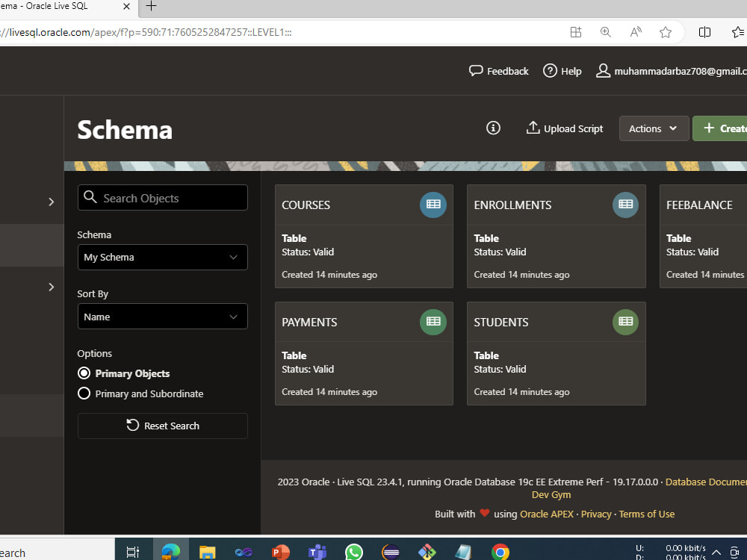Click the read aloud icon in address bar
Image resolution: width=747 pixels, height=560 pixels.
(x=636, y=32)
